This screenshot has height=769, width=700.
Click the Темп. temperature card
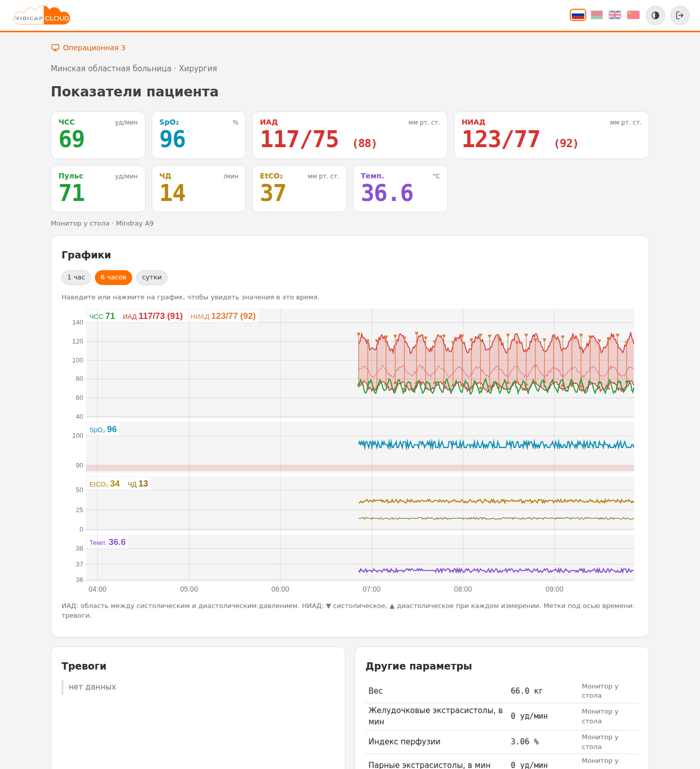400,189
